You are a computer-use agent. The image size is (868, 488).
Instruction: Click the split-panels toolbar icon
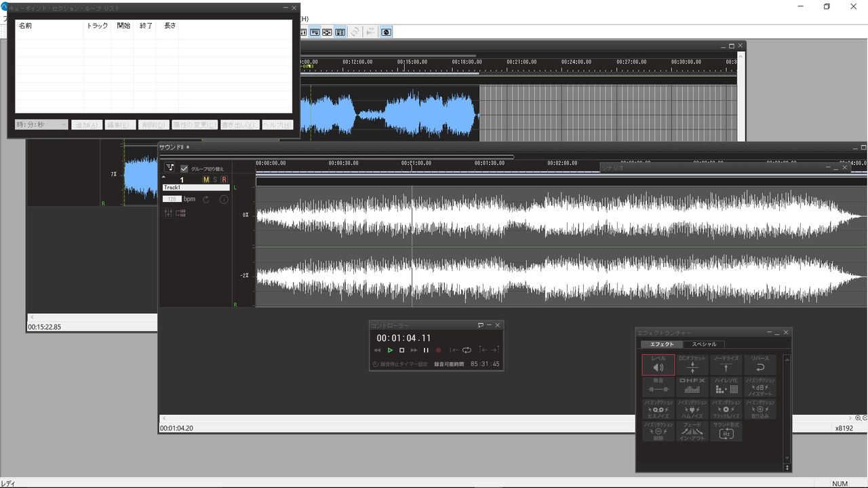(x=340, y=32)
